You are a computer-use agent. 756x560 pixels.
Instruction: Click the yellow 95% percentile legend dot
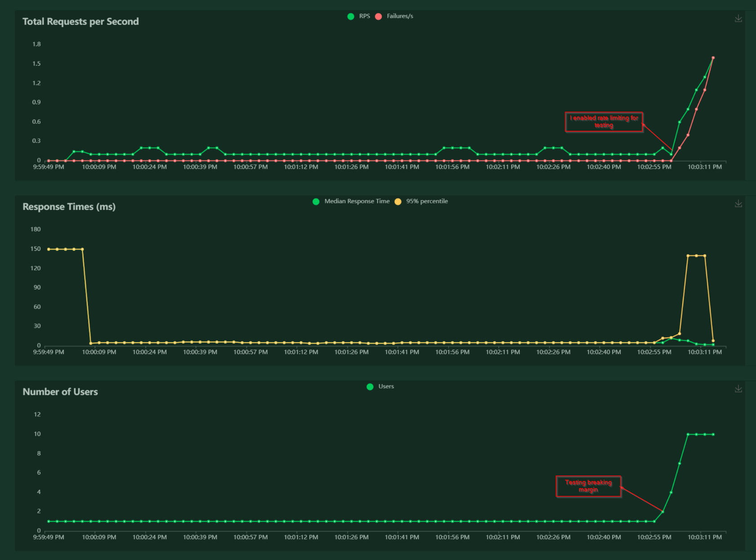[x=397, y=201]
